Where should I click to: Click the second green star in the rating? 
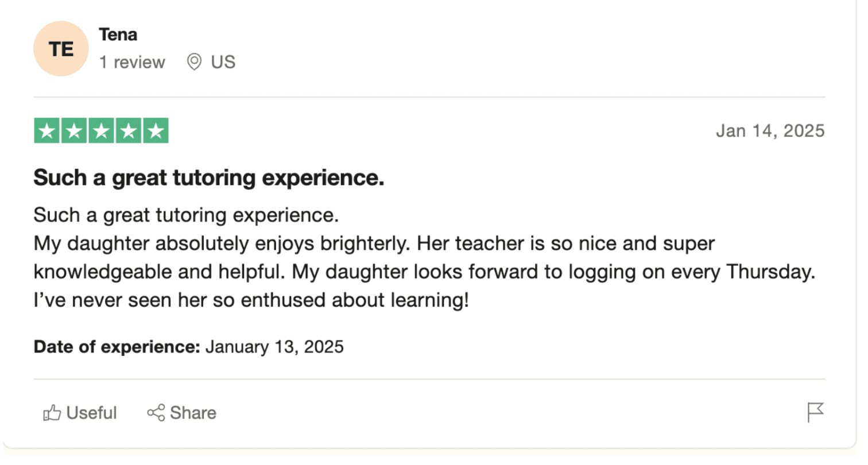[74, 130]
